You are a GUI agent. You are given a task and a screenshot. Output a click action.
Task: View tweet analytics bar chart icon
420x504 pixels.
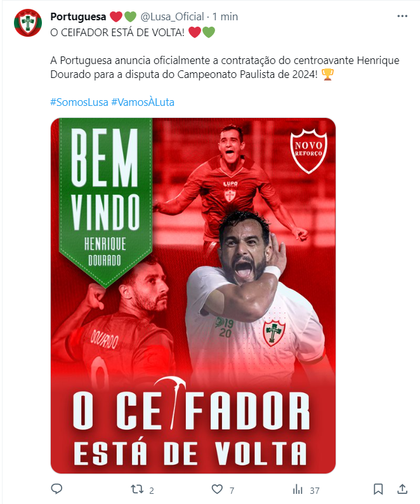click(x=298, y=489)
